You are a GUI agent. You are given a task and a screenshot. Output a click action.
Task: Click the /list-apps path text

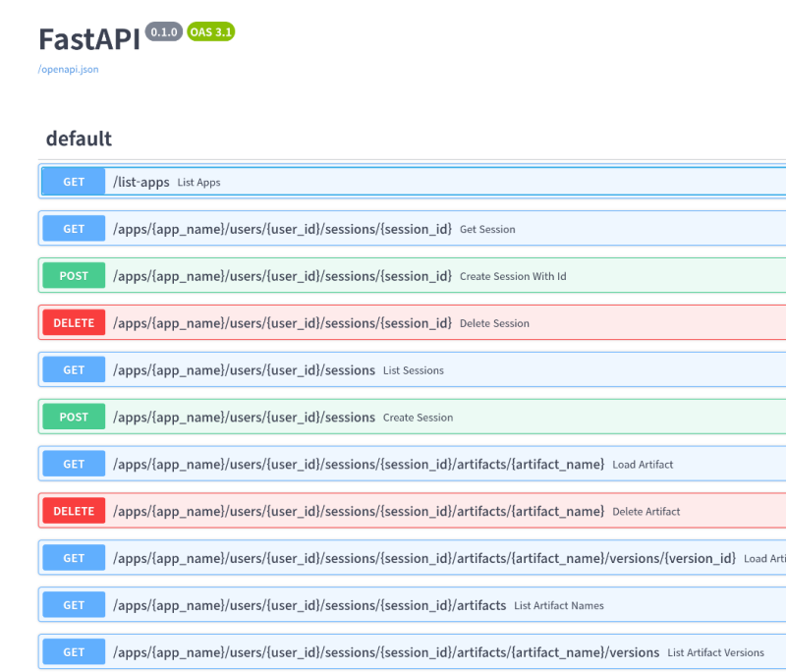(x=141, y=182)
